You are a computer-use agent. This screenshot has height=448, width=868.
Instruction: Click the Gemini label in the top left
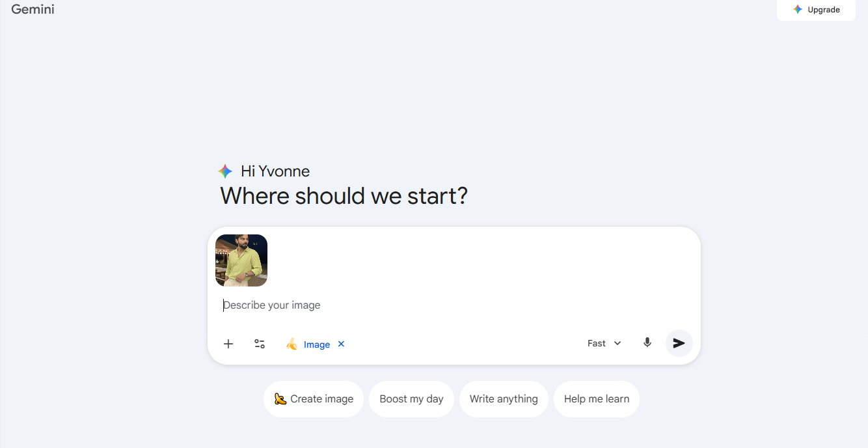coord(33,9)
